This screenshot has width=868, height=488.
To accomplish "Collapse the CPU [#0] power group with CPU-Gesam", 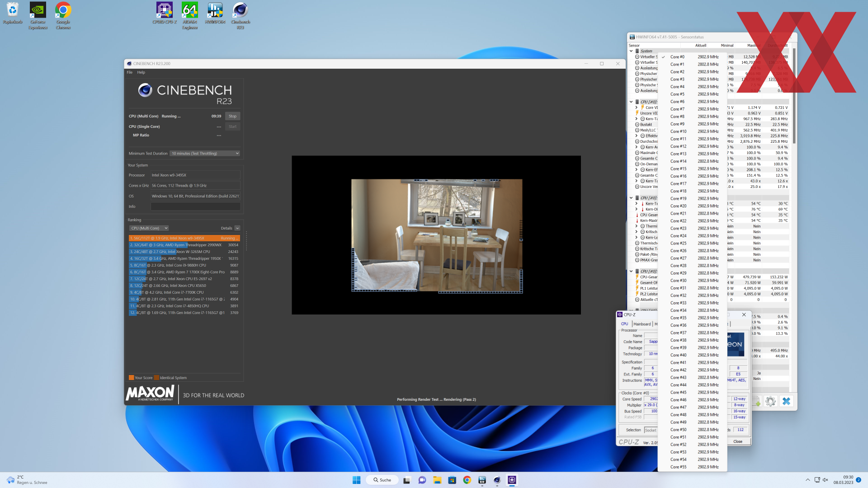I will tap(631, 272).
